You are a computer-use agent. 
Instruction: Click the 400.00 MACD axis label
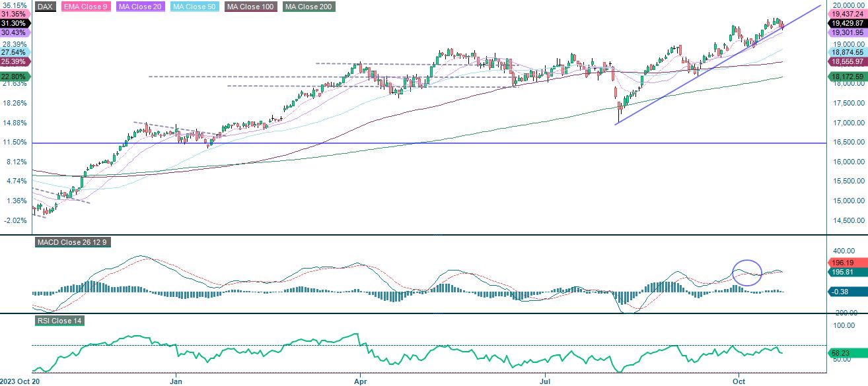coord(843,251)
